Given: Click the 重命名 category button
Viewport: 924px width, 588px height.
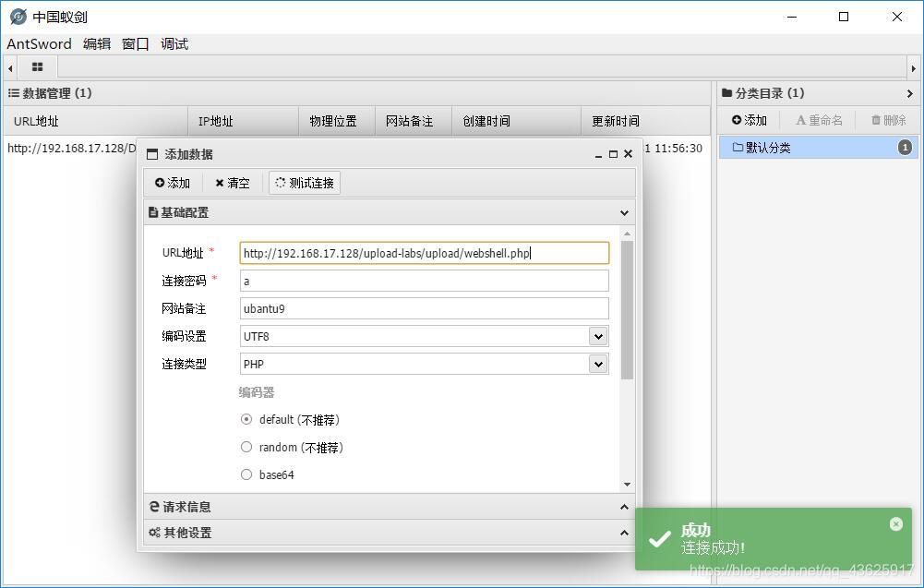Looking at the screenshot, I should [x=819, y=120].
